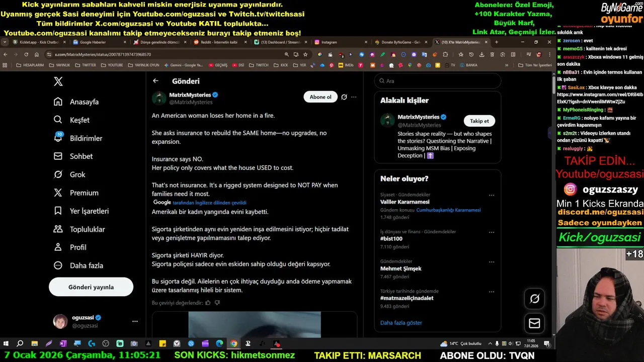Viewport: 644px width, 362px height.
Task: Open the weather widget 14°C Çok bulutlu
Action: [461, 343]
